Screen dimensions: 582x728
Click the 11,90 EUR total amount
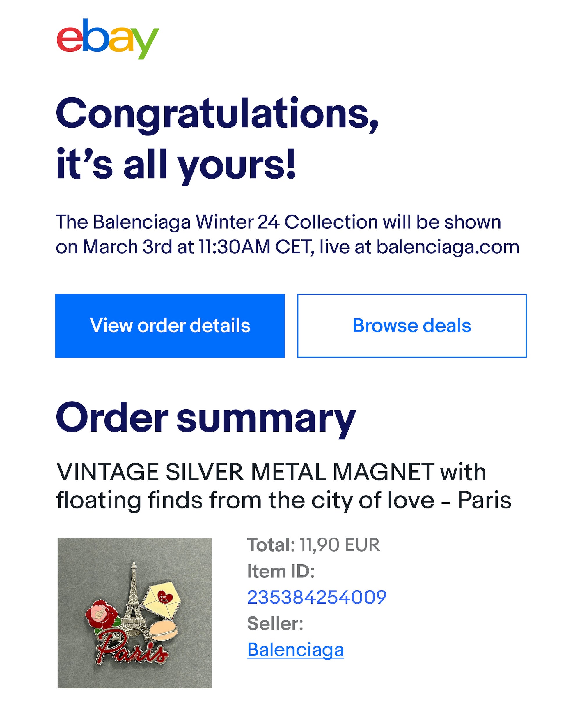tap(339, 545)
